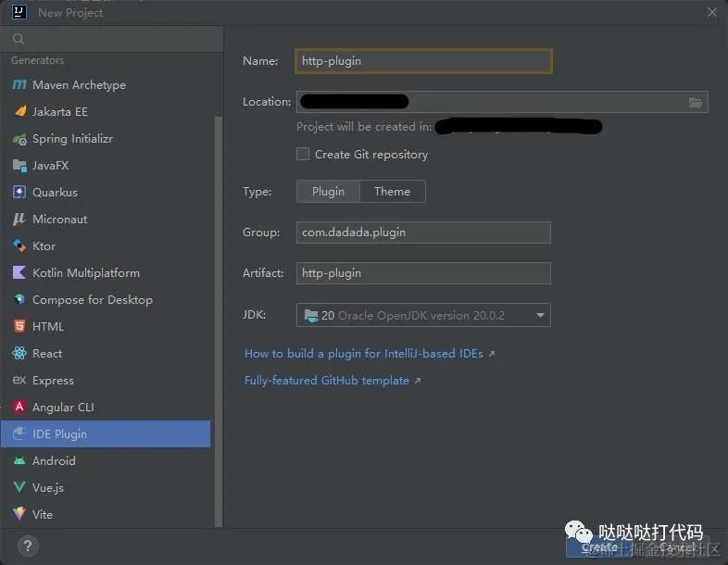Pick Compose for Desktop entry

tap(106, 299)
